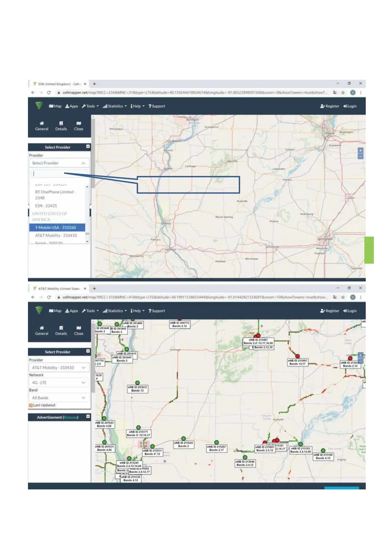This screenshot has width=392, height=555.
Task: Click Close map icon in top window sidebar
Action: (x=79, y=126)
